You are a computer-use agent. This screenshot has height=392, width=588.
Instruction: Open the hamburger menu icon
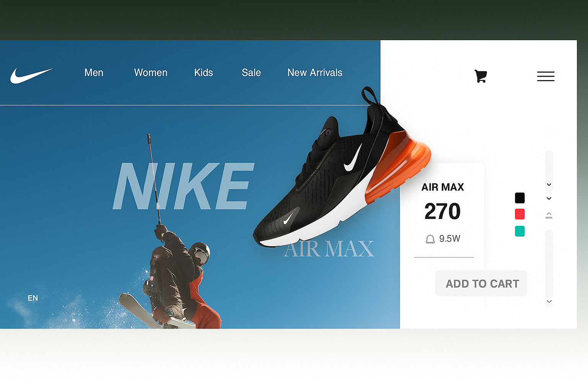click(546, 76)
